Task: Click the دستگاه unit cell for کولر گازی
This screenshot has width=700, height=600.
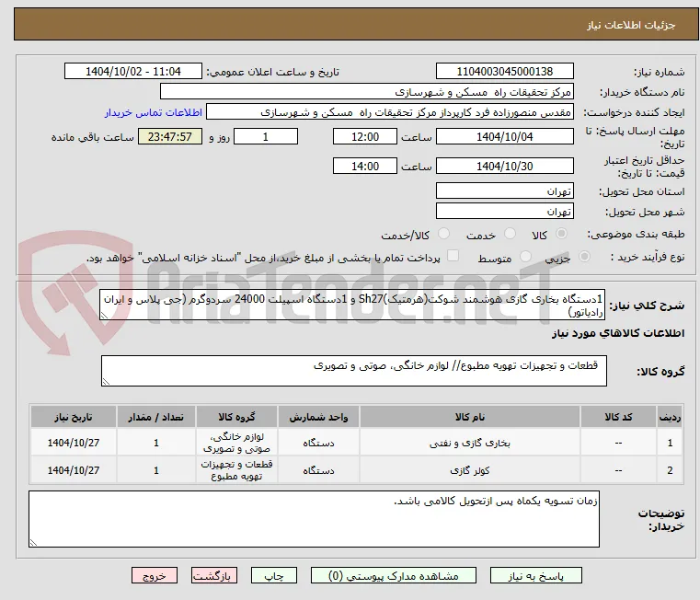Action: [x=318, y=470]
